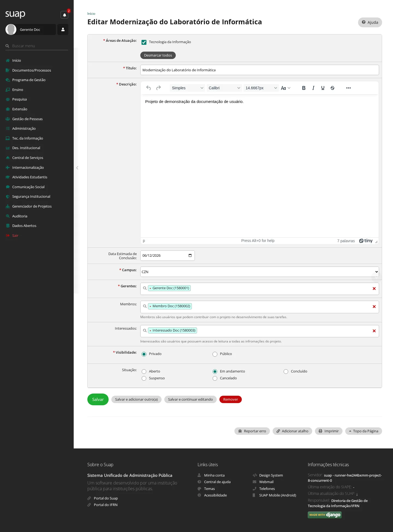Clear all Interessados with red X
393x532 pixels.
pos(374,331)
